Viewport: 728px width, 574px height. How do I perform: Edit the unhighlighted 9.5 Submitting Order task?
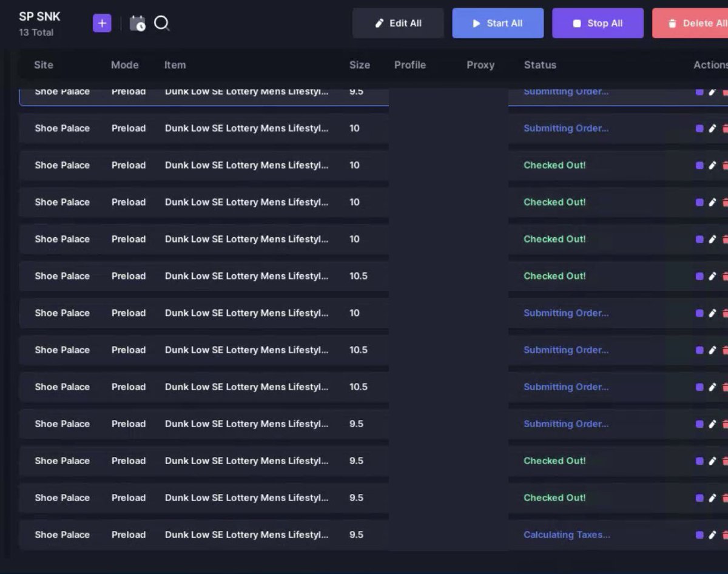[x=712, y=424]
